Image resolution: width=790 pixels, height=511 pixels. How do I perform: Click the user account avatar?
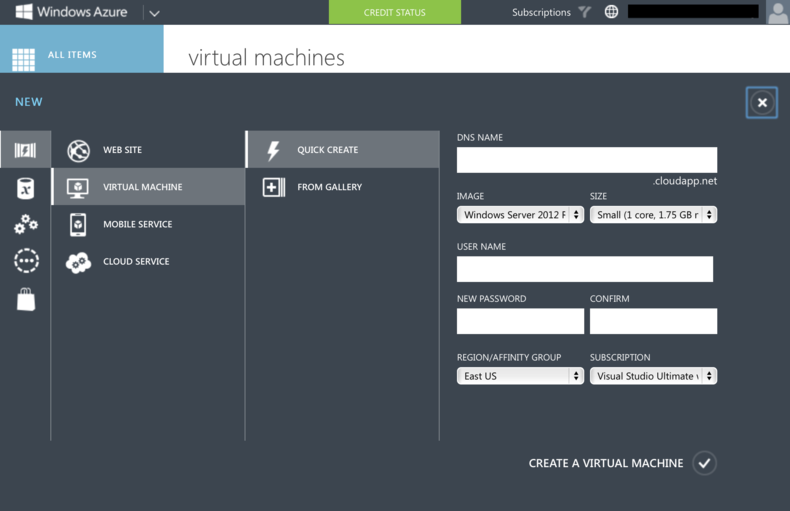pyautogui.click(x=778, y=12)
